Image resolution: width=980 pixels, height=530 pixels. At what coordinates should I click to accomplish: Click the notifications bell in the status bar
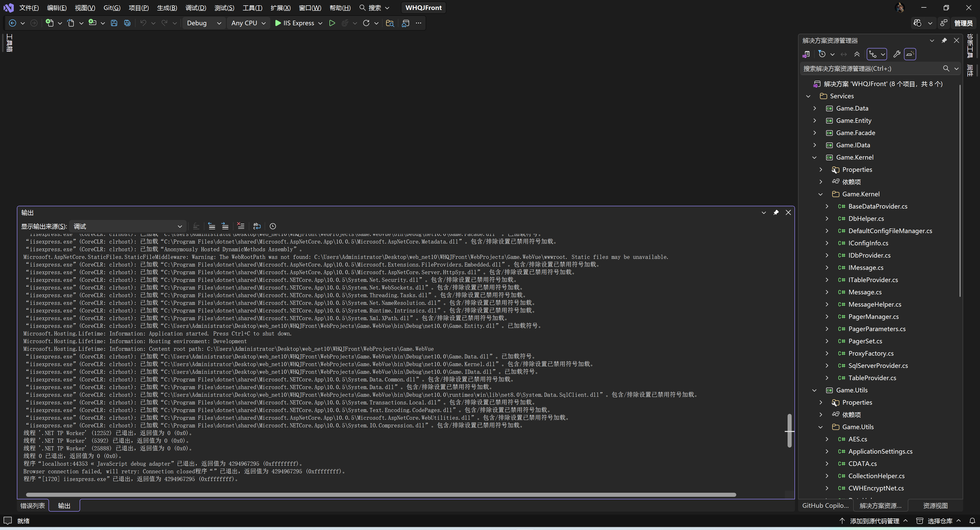[972, 521]
